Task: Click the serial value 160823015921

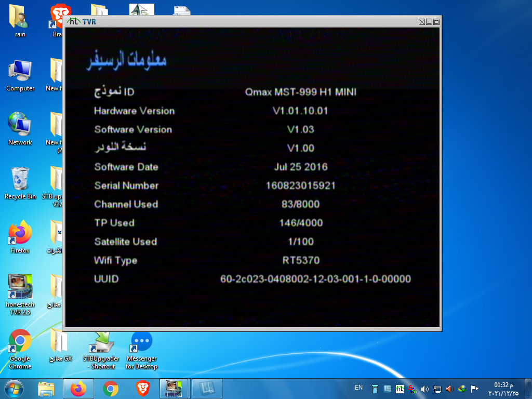Action: (301, 185)
